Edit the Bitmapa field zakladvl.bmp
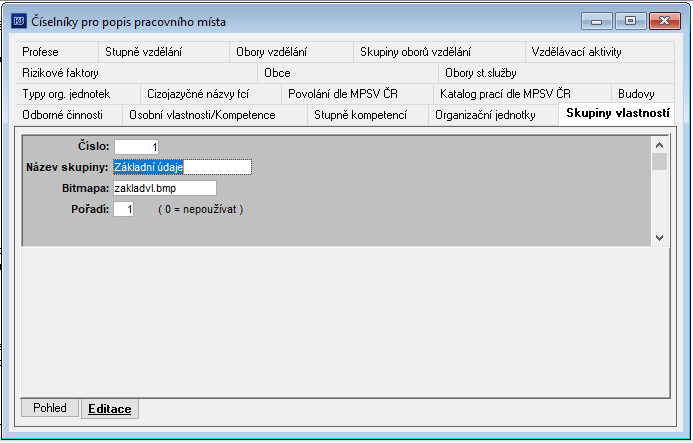 coord(165,188)
